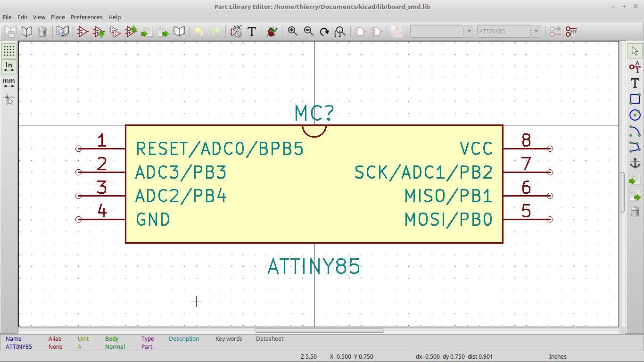Redo the last undone edit

[215, 32]
